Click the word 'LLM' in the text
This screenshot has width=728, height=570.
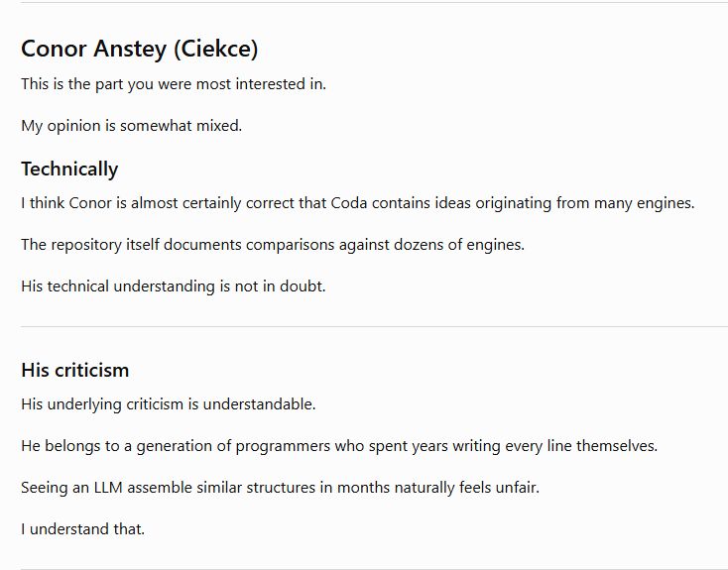pos(108,488)
